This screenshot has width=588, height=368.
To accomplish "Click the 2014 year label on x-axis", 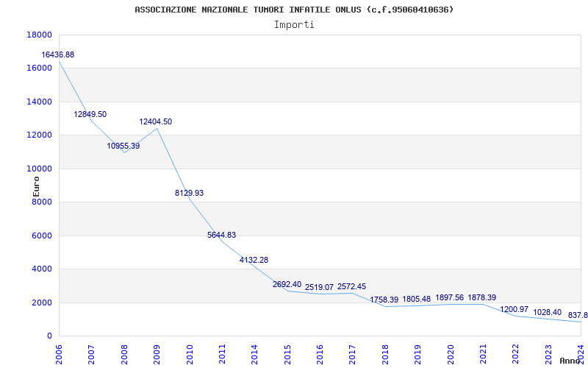I will 255,354.
